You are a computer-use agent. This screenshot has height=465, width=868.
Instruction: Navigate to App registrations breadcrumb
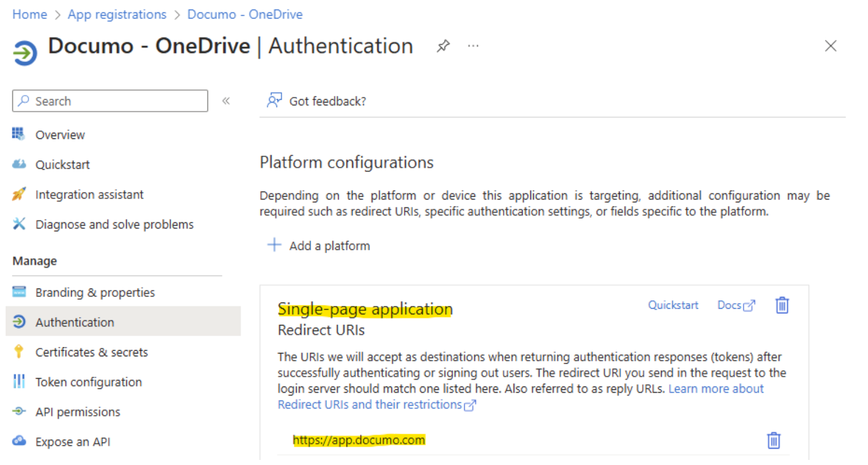pos(117,14)
